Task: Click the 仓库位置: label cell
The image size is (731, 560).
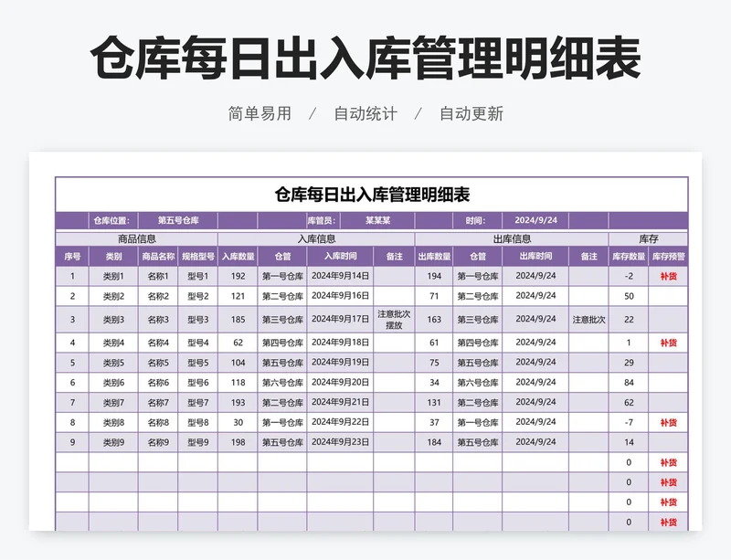Action: pos(113,220)
